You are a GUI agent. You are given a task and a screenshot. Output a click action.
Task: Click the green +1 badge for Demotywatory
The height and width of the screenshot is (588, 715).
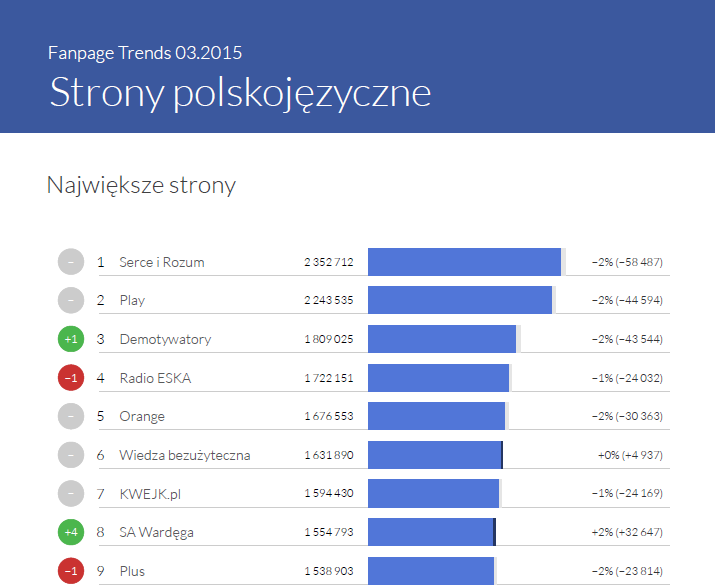point(70,339)
